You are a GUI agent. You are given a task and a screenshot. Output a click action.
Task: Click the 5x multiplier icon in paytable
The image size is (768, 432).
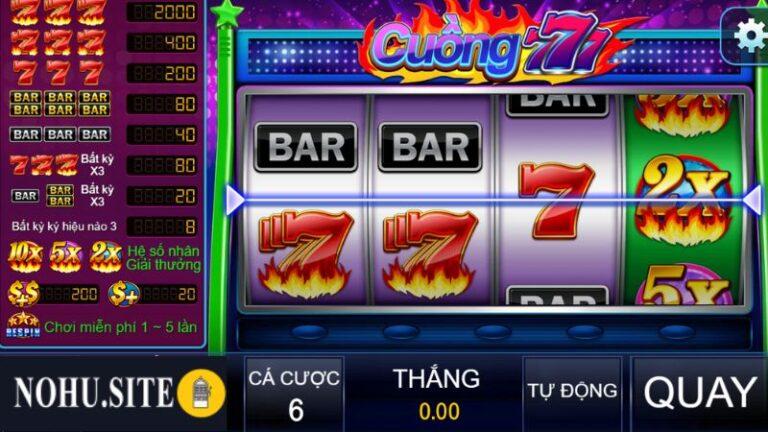66,257
